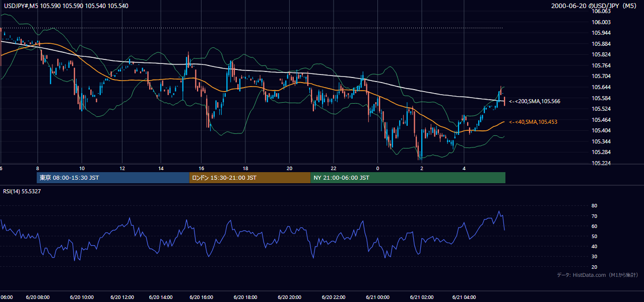Click the 105.344 price axis label
The height and width of the screenshot is (302, 644).
[x=601, y=141]
